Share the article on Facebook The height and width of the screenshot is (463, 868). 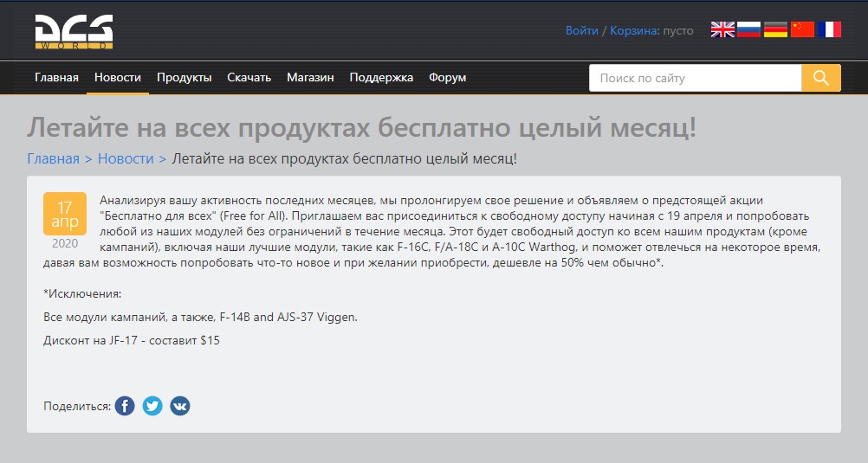[125, 406]
